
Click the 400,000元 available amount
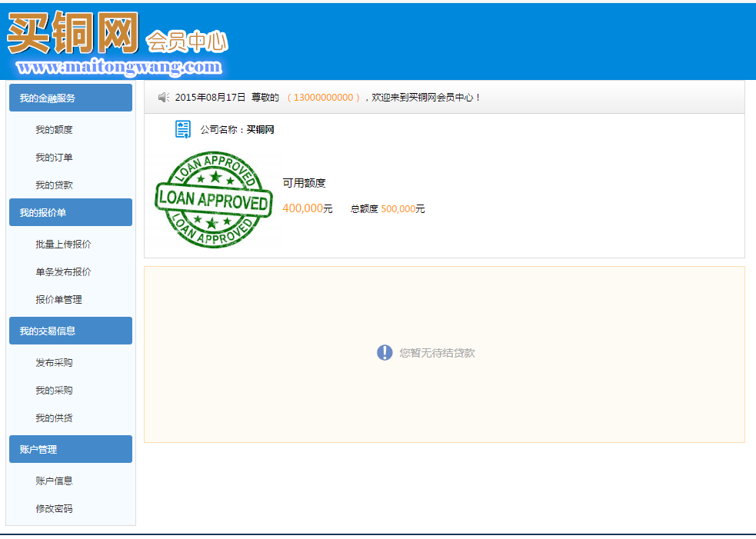(x=308, y=208)
